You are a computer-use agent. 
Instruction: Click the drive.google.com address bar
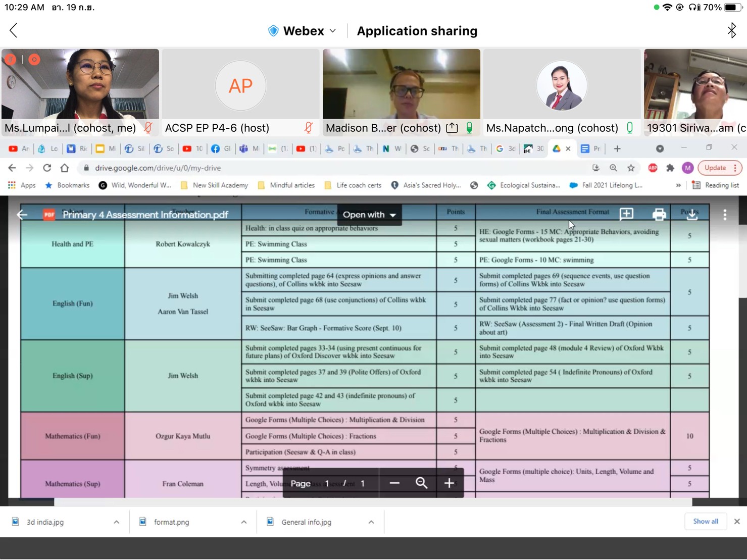coord(333,168)
